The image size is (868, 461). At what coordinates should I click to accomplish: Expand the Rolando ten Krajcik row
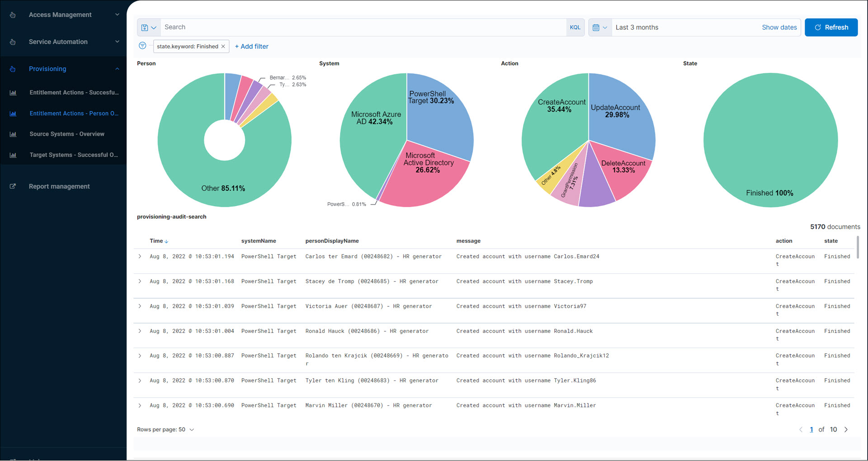(140, 356)
